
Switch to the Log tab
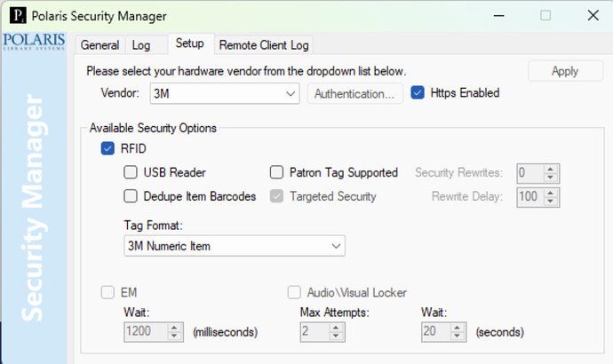point(141,45)
